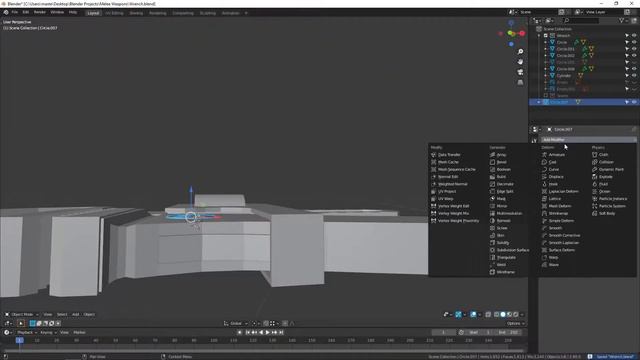Hide the Wrench collection with its eye
Viewport: 640px width, 360px height.
coord(634,36)
